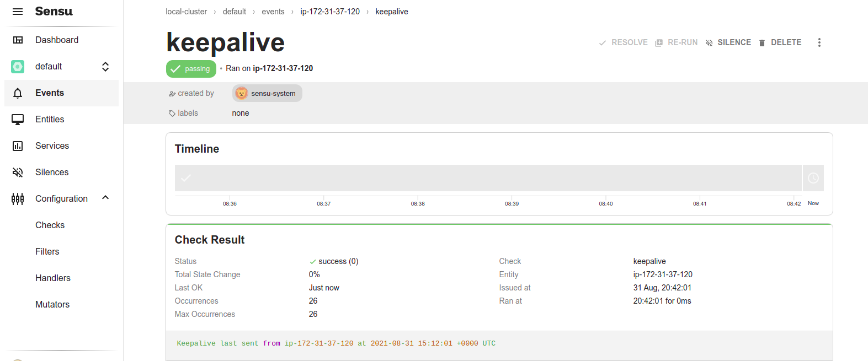The height and width of the screenshot is (361, 868).
Task: Click the Total State Change 0% value
Action: pos(315,274)
